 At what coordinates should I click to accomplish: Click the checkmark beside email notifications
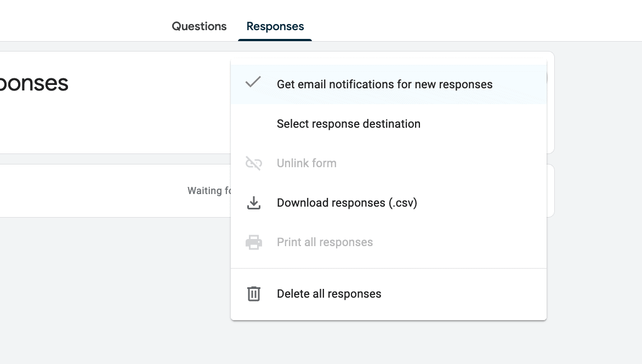tap(253, 82)
